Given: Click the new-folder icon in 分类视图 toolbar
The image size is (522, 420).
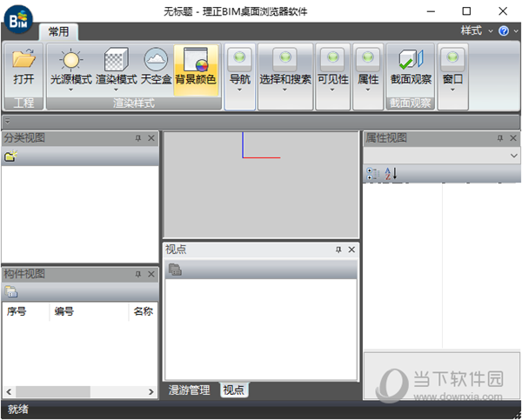Looking at the screenshot, I should (x=11, y=156).
